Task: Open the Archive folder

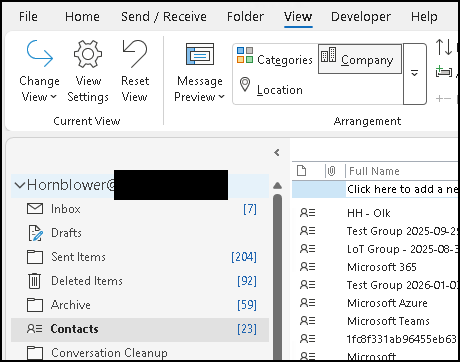Action: click(140, 305)
